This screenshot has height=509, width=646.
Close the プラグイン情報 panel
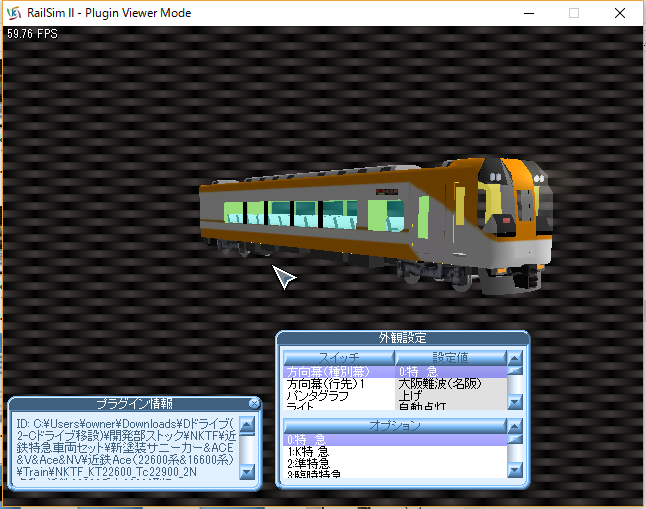(254, 404)
